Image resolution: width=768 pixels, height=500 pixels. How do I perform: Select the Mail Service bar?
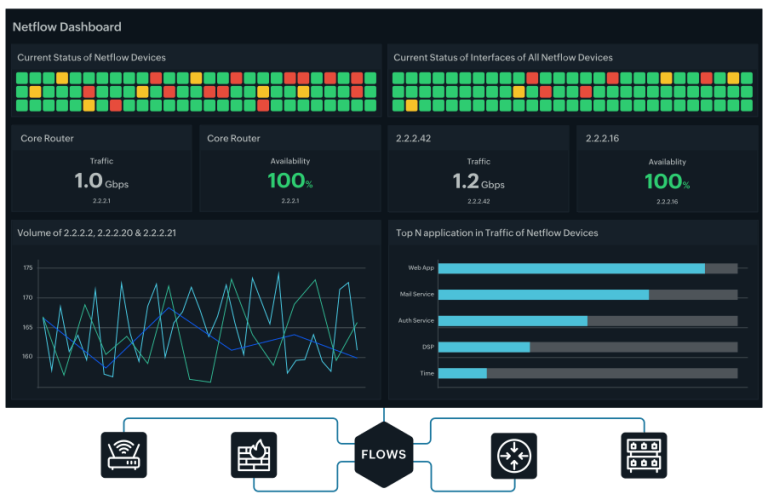coord(588,294)
